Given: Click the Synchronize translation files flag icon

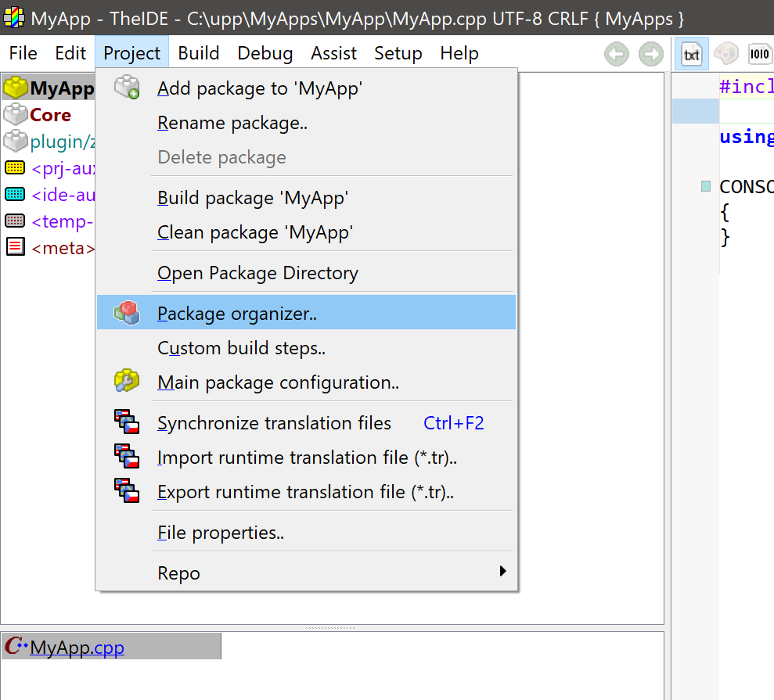Looking at the screenshot, I should click(126, 422).
